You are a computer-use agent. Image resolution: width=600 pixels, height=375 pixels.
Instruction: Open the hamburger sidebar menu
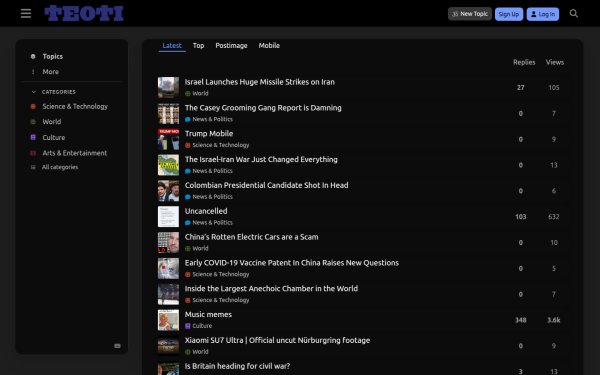coord(26,14)
